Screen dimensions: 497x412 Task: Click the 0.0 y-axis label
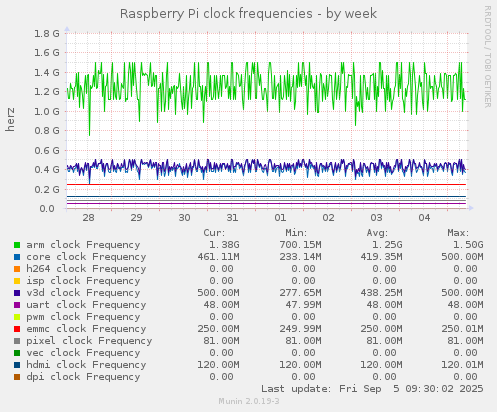[x=47, y=209]
